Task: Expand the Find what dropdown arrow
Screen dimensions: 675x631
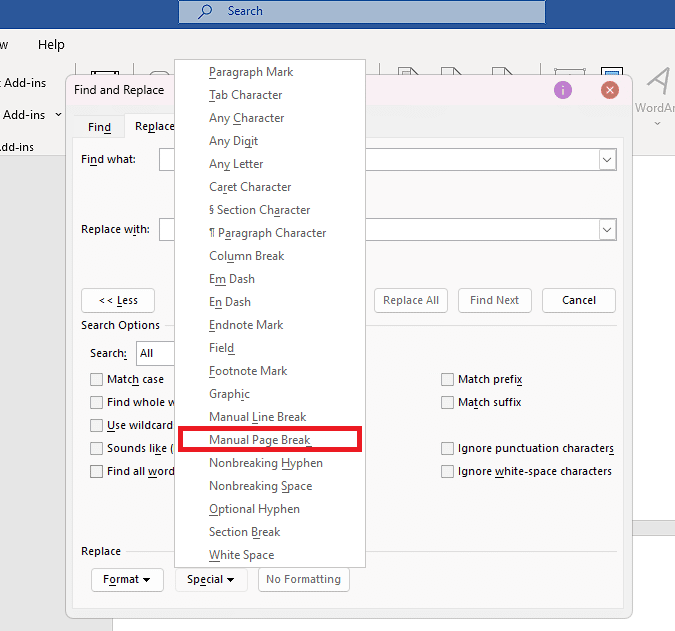Action: click(607, 160)
